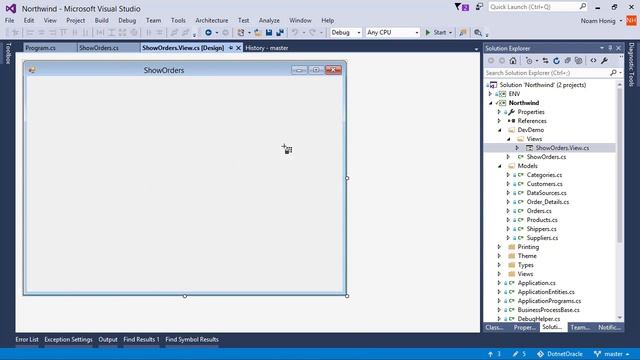Expand the ENV project node
640x360 pixels.
pos(490,94)
